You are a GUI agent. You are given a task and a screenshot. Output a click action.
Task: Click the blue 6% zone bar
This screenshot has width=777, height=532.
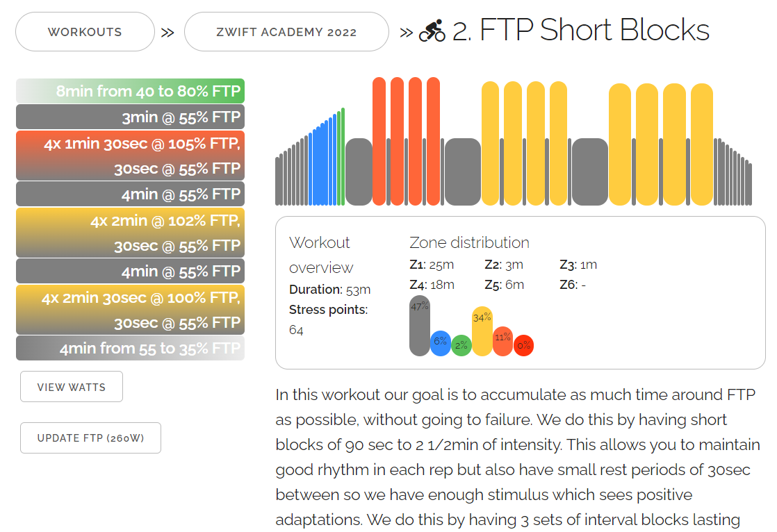click(x=441, y=343)
